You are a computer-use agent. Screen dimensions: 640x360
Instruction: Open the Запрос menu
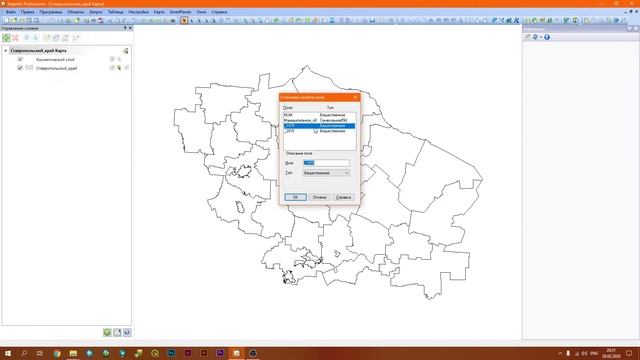[96, 12]
